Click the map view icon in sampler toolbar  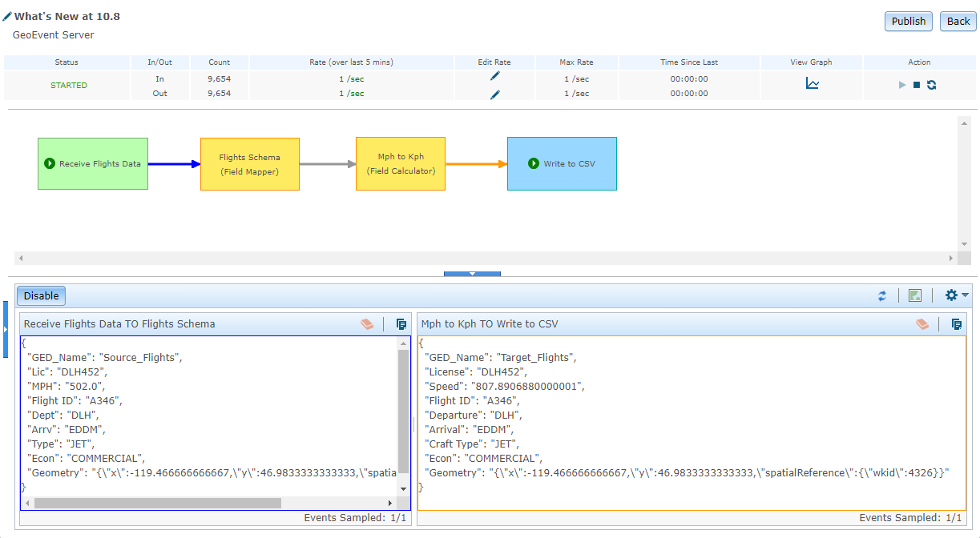(915, 295)
